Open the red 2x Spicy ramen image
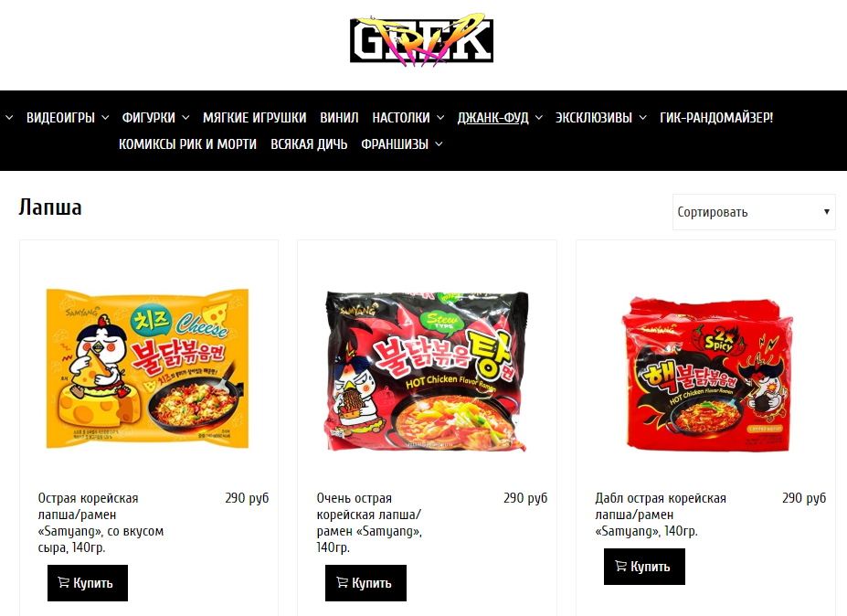 (707, 375)
